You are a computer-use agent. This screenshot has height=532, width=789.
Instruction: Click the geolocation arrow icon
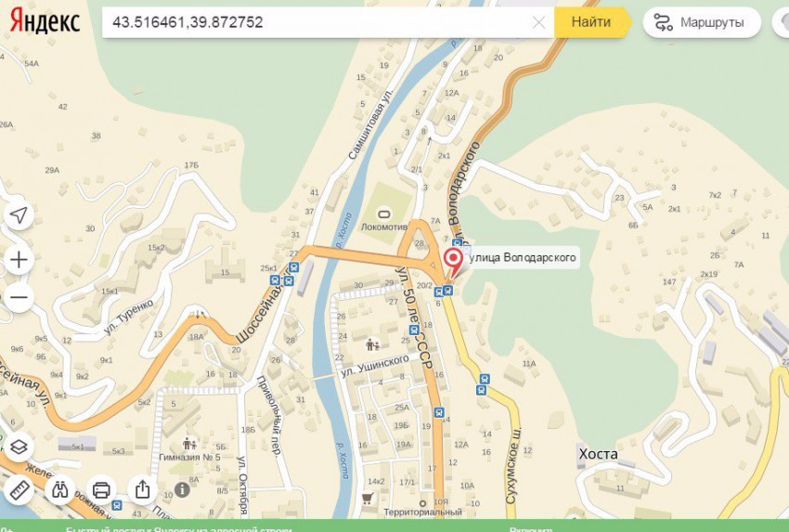19,214
